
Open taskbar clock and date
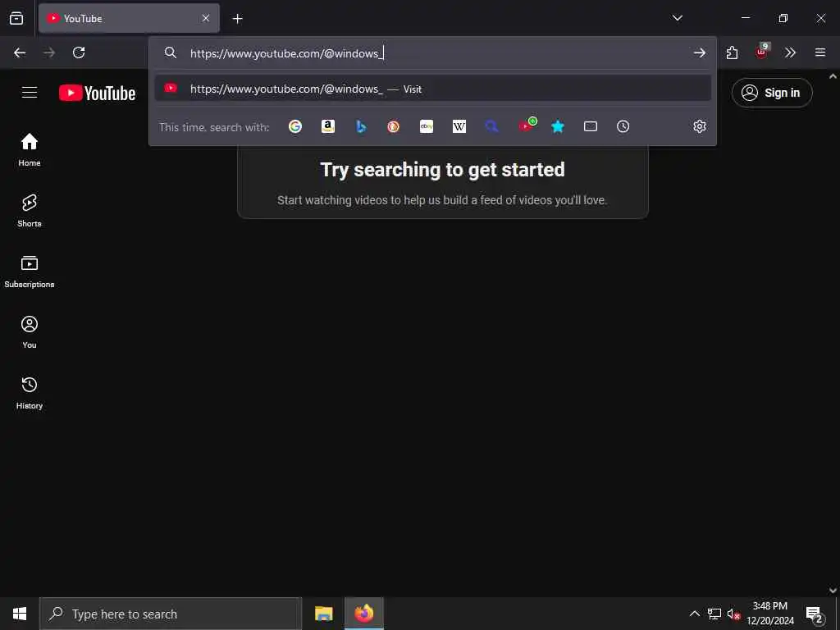click(770, 614)
